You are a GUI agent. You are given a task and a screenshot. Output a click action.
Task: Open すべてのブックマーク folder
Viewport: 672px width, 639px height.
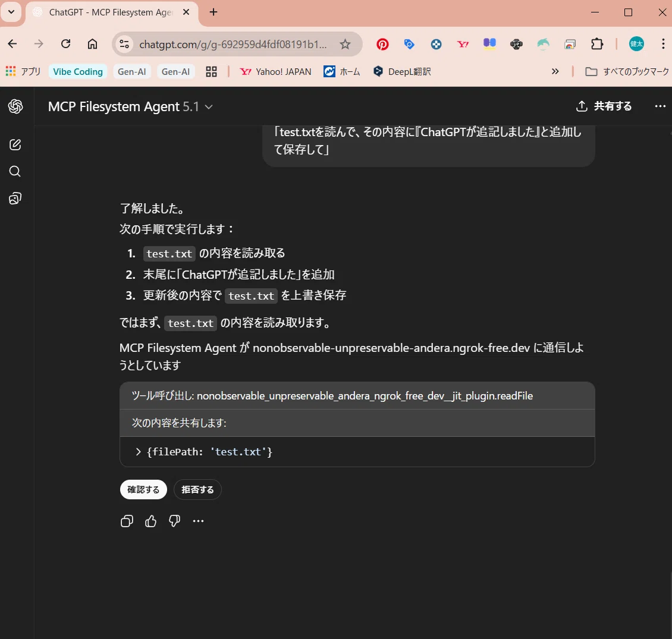pyautogui.click(x=627, y=71)
